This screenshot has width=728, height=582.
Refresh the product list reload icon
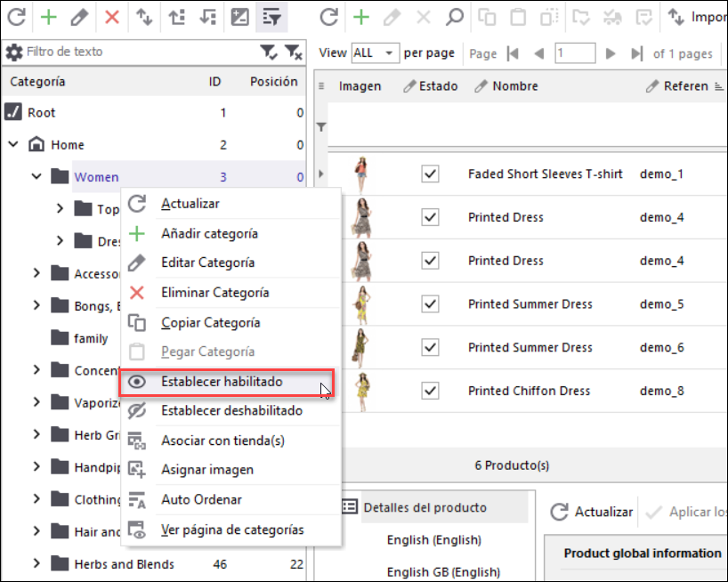(329, 17)
